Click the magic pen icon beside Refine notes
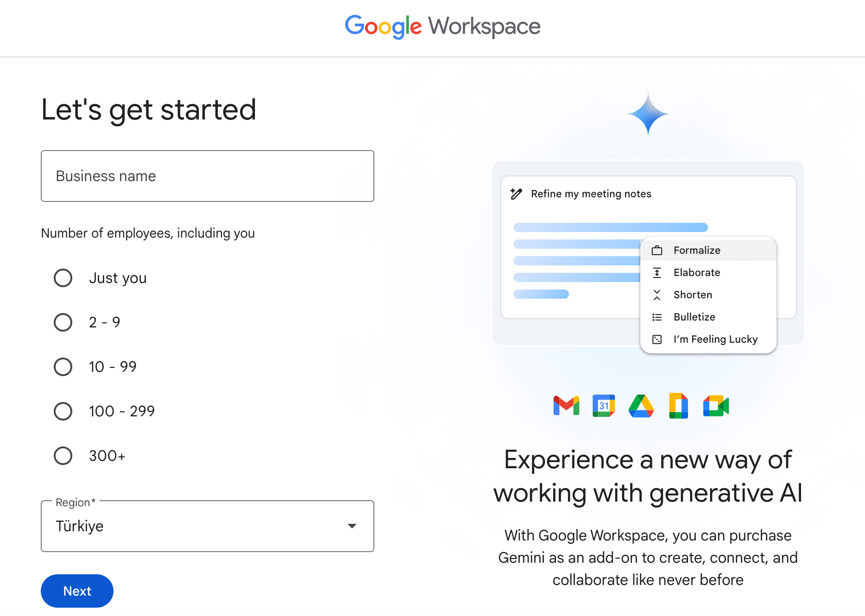Screen dimensions: 865x616 (516, 194)
